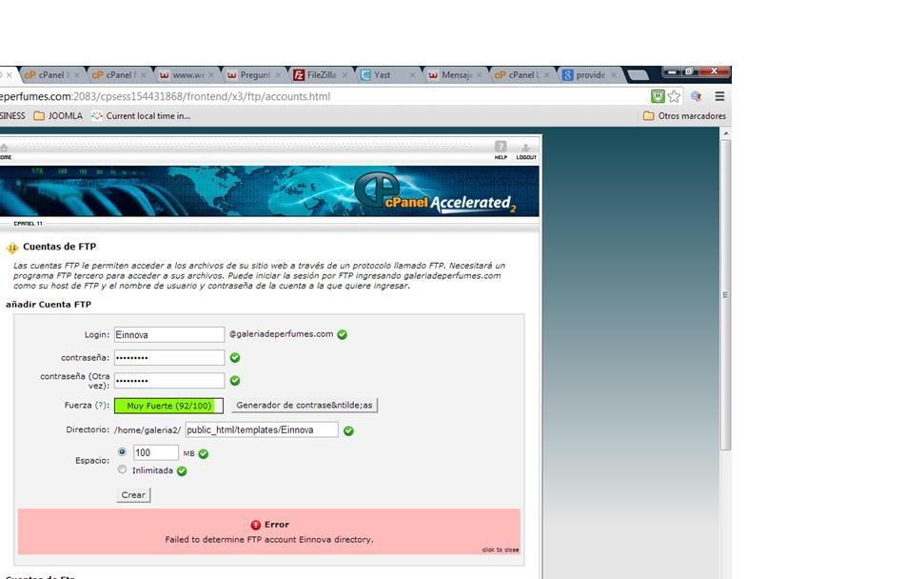924x579 pixels.
Task: Switch to the FileZilla tab
Action: point(321,75)
